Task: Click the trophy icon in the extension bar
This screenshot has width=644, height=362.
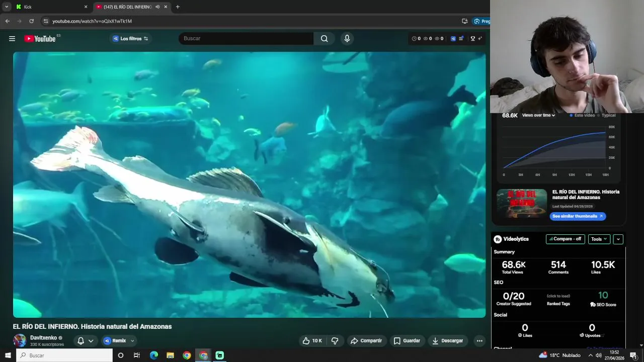Action: (x=472, y=39)
